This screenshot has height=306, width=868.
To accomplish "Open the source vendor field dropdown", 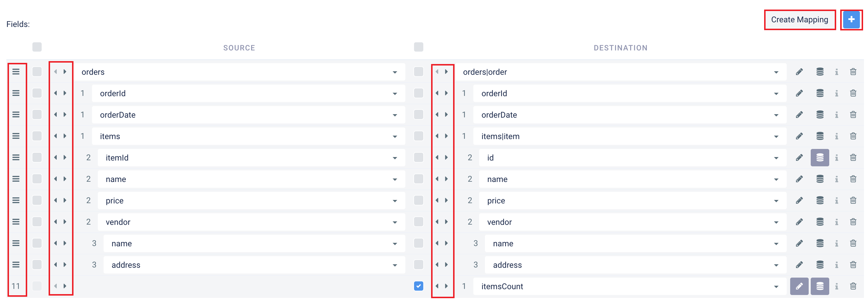I will 251,222.
